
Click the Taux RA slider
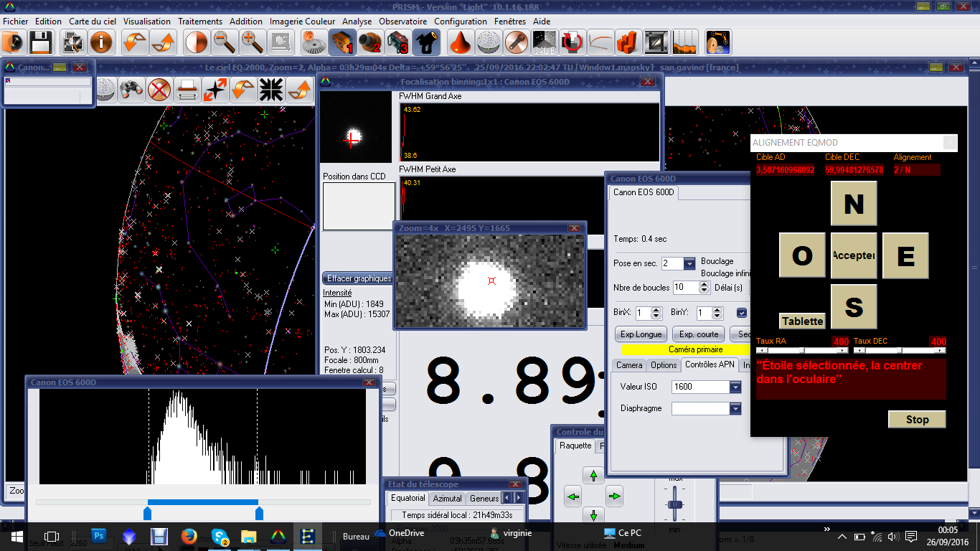pos(802,351)
